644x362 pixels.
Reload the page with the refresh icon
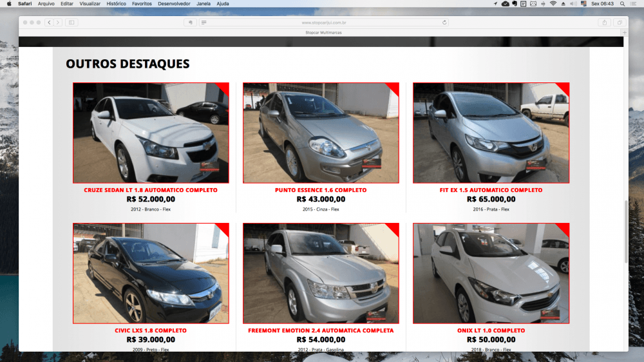[x=444, y=23]
